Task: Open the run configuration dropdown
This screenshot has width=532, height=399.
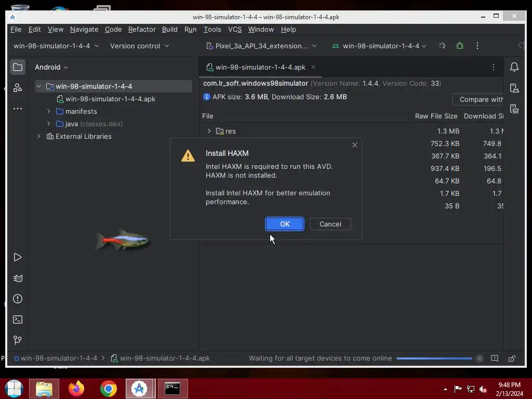Action: tap(379, 46)
